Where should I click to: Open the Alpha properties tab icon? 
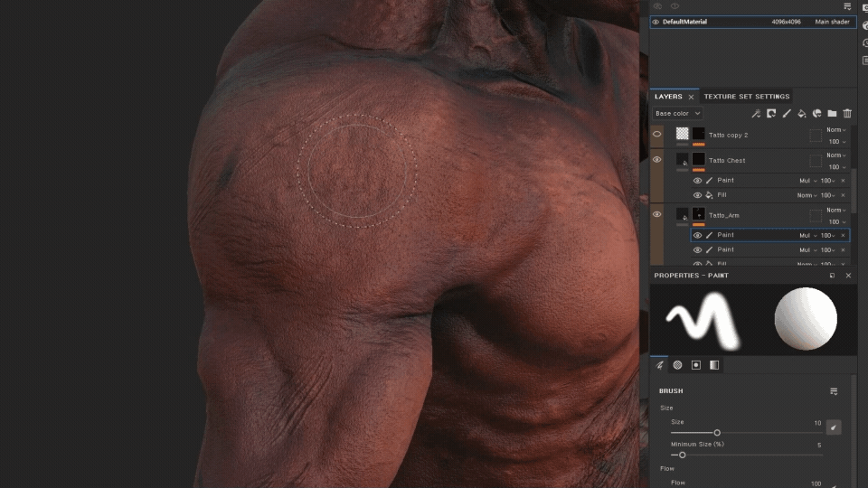tap(677, 365)
